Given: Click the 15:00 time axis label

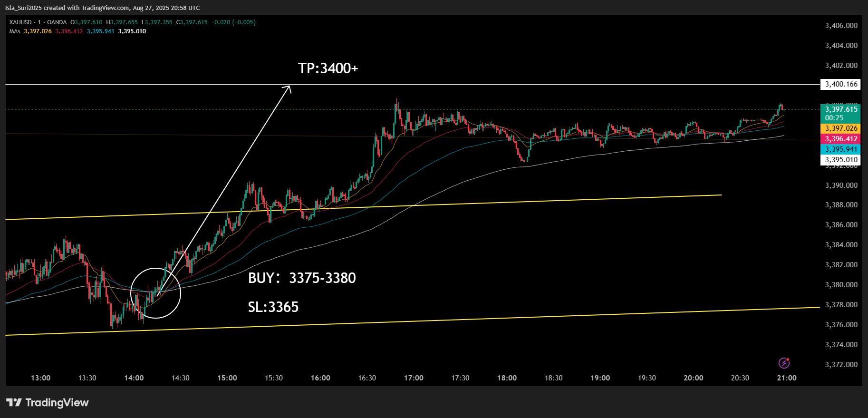Looking at the screenshot, I should point(227,378).
